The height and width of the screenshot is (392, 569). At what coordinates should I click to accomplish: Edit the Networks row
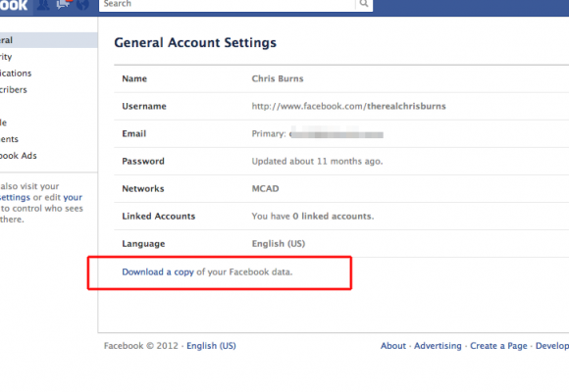(x=341, y=188)
